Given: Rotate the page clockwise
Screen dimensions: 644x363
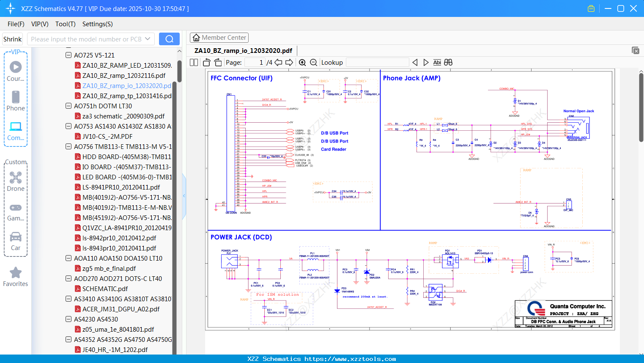Looking at the screenshot, I should click(x=218, y=63).
